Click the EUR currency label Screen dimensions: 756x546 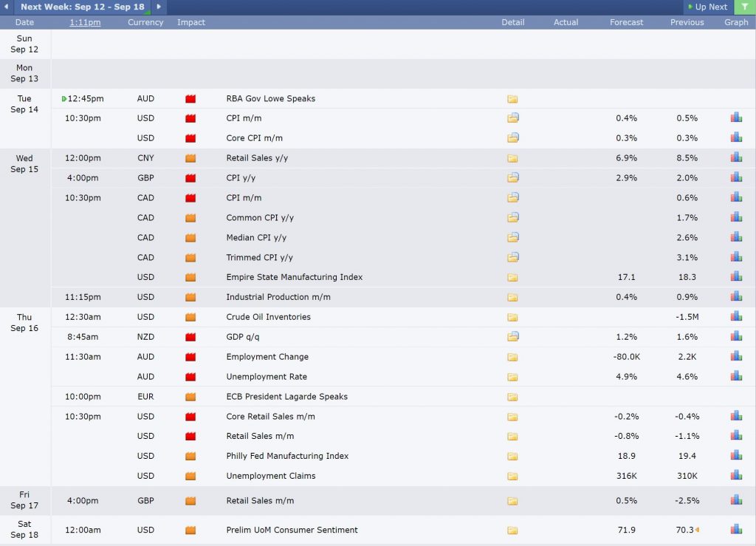[145, 397]
